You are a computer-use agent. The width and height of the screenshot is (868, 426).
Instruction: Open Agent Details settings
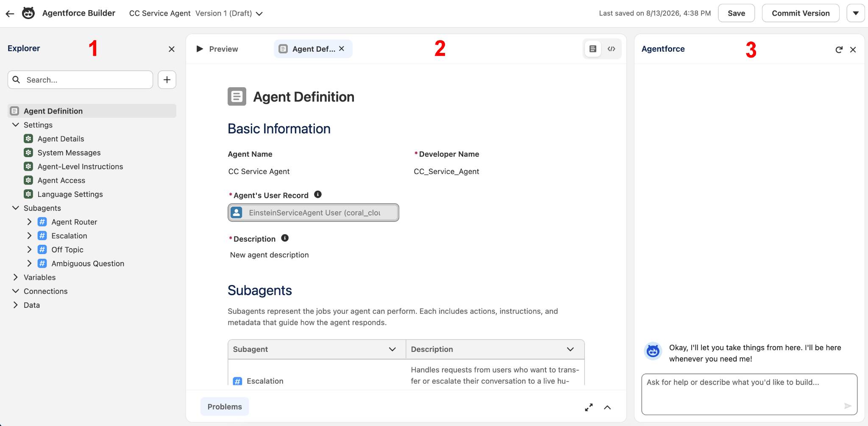[61, 139]
